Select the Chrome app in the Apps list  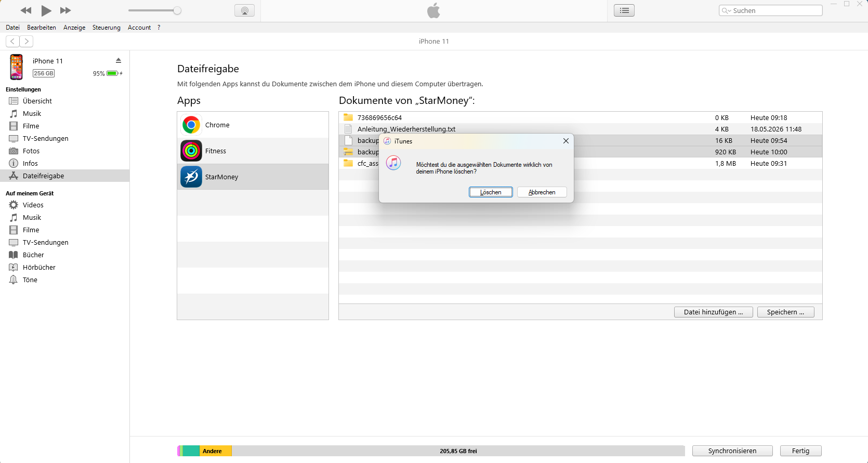pyautogui.click(x=253, y=125)
